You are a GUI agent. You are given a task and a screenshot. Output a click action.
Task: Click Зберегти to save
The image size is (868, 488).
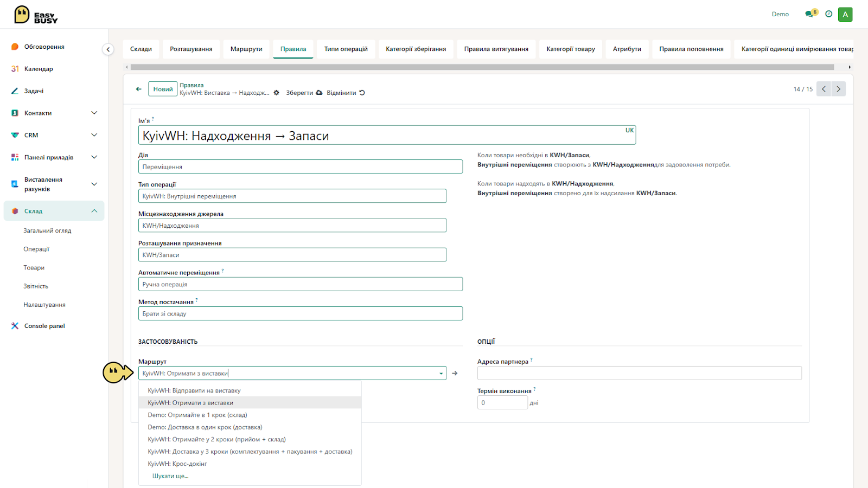pos(299,93)
